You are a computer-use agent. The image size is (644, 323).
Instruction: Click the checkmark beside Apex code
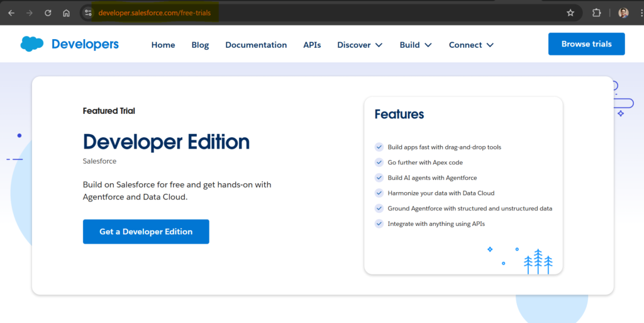click(379, 162)
